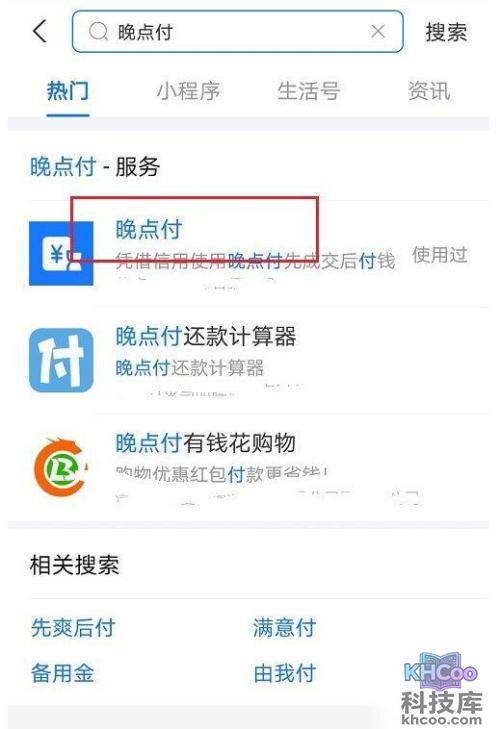500x729 pixels.
Task: Search related term 备用金
Action: (x=62, y=673)
